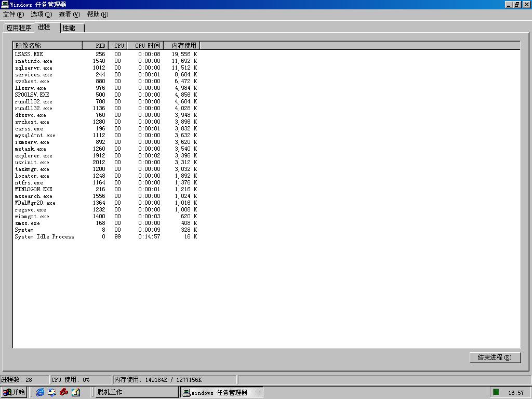Select the regsvc.exe process

pos(106,210)
